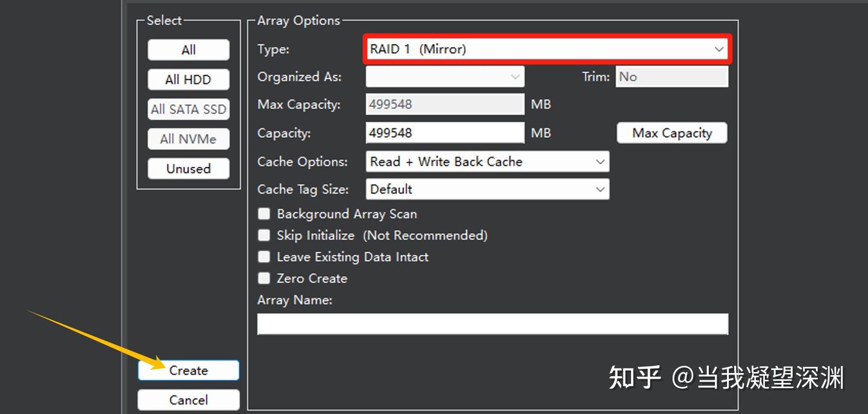Enable Leave Existing Data Intact
The height and width of the screenshot is (414, 868).
263,256
